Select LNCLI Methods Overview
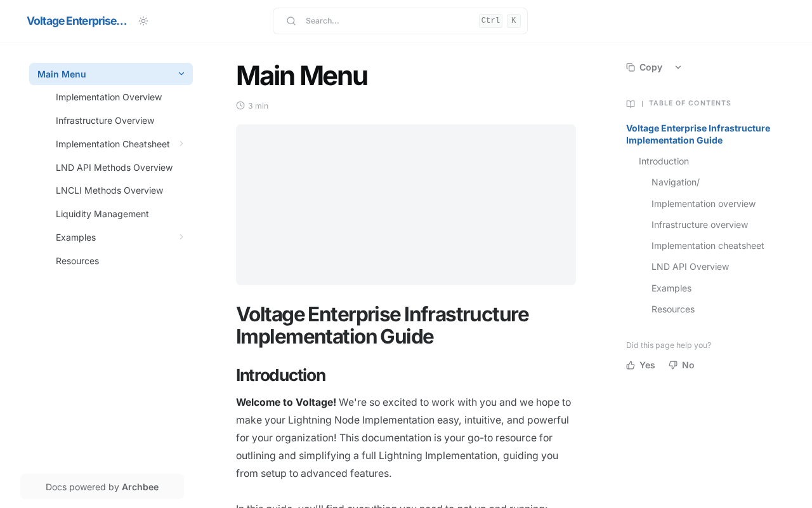812x508 pixels. 110,190
